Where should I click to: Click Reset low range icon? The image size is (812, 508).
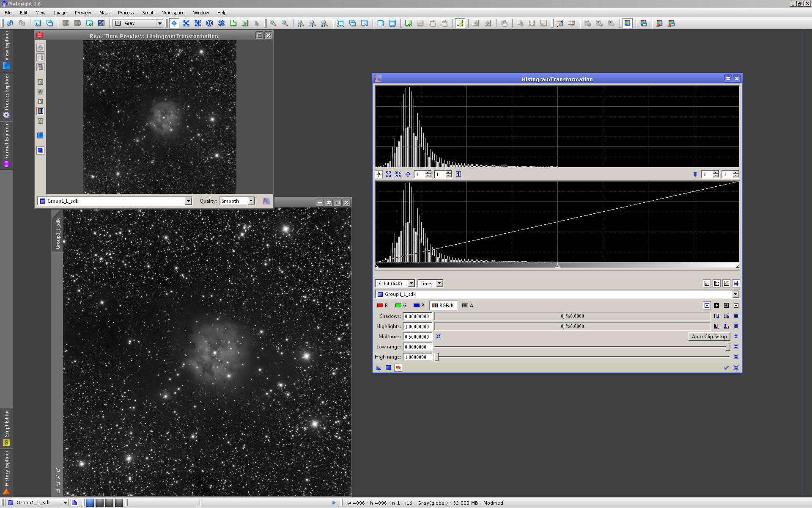[736, 347]
